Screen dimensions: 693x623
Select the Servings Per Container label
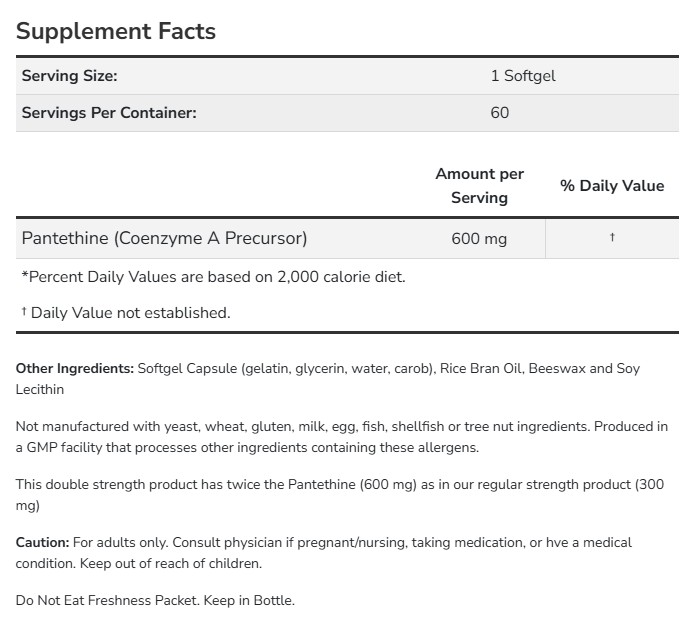[109, 113]
